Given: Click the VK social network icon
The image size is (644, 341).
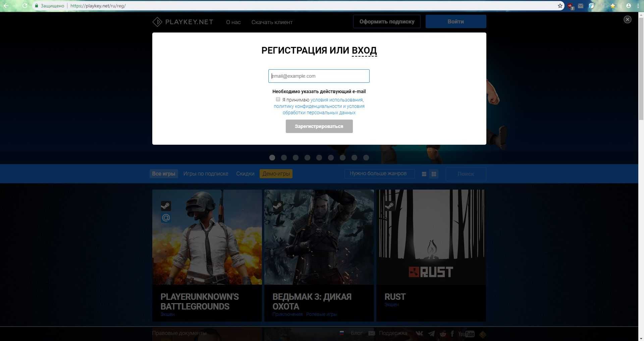Looking at the screenshot, I should [419, 333].
